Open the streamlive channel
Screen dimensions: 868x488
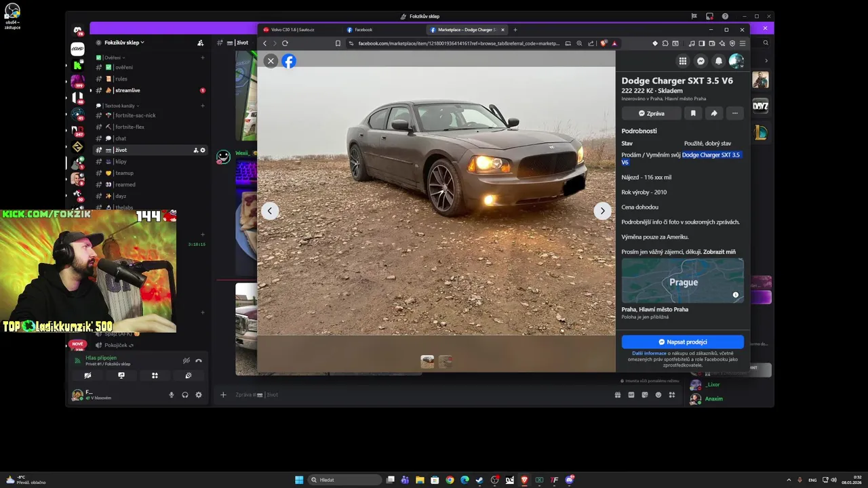150,90
